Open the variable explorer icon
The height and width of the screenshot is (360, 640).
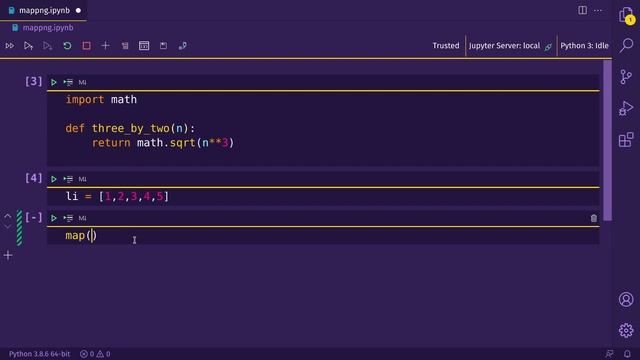tap(144, 46)
